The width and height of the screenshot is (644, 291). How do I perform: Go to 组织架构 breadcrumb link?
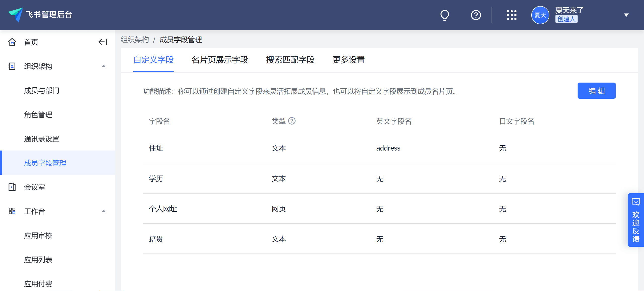(x=135, y=40)
